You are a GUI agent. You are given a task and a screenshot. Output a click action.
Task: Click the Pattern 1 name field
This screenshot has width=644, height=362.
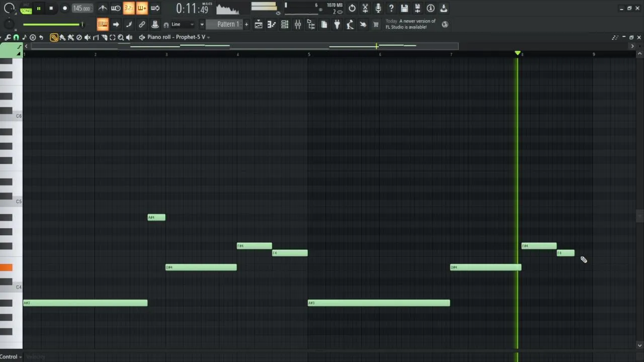point(224,24)
